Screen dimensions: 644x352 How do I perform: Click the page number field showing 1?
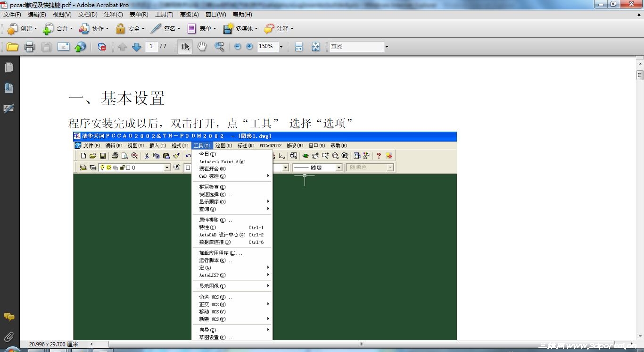tap(151, 46)
